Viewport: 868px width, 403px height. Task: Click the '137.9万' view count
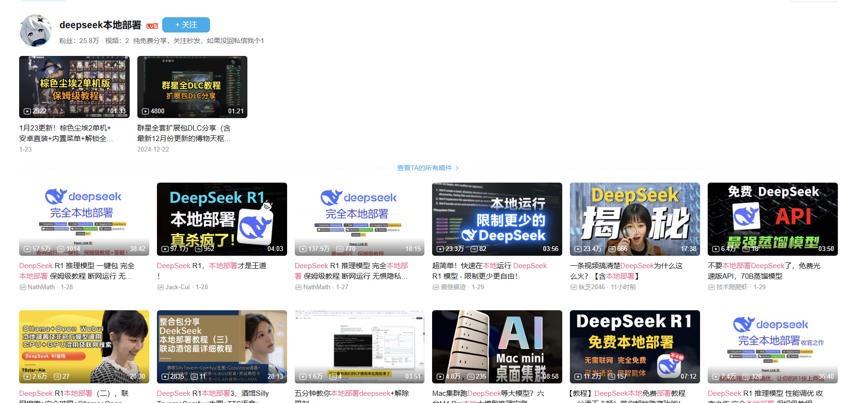tap(319, 249)
